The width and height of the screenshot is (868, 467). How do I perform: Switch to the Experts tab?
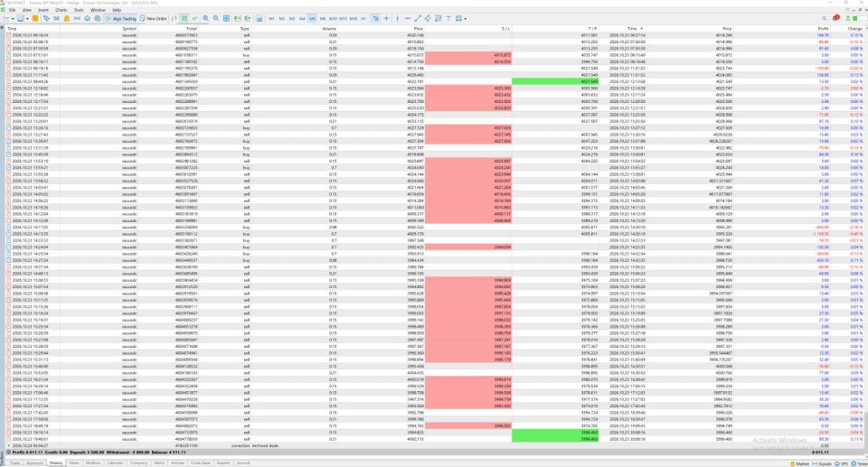pos(223,462)
